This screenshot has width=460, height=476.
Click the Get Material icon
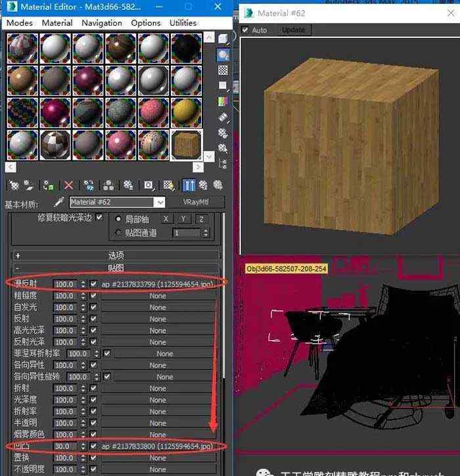[14, 185]
